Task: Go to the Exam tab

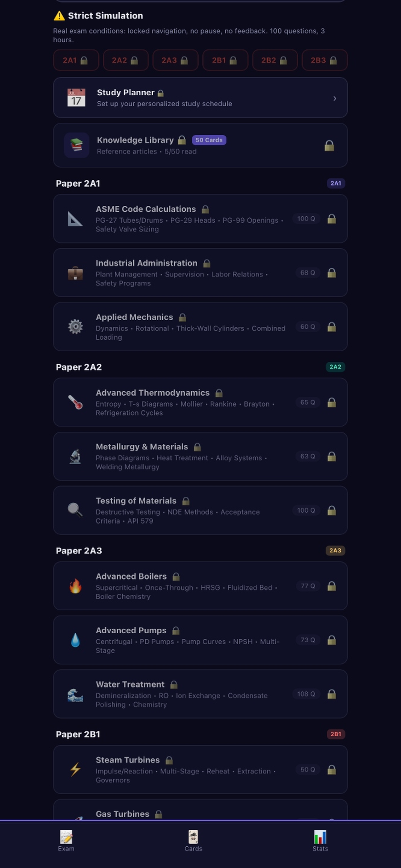Action: coord(66,841)
